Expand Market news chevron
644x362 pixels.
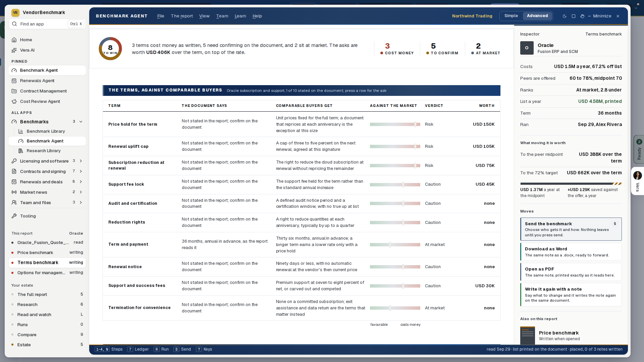pos(81,192)
